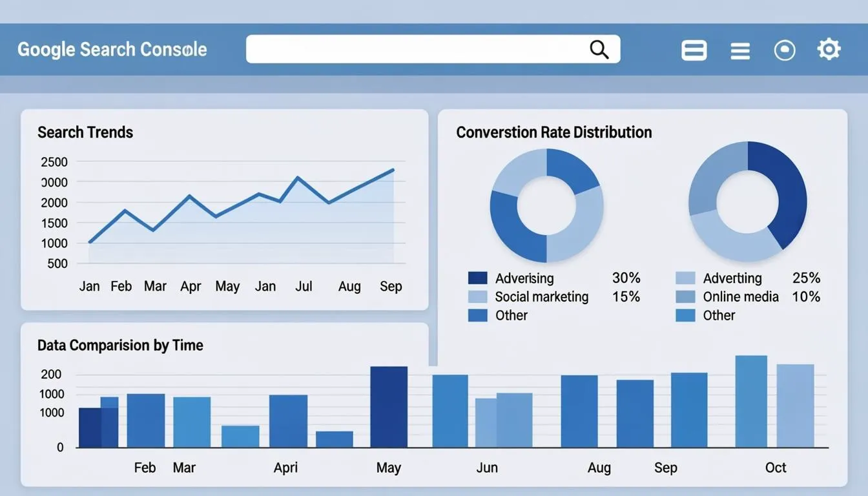Click the April label on bar chart axis
This screenshot has height=496, width=868.
point(285,468)
